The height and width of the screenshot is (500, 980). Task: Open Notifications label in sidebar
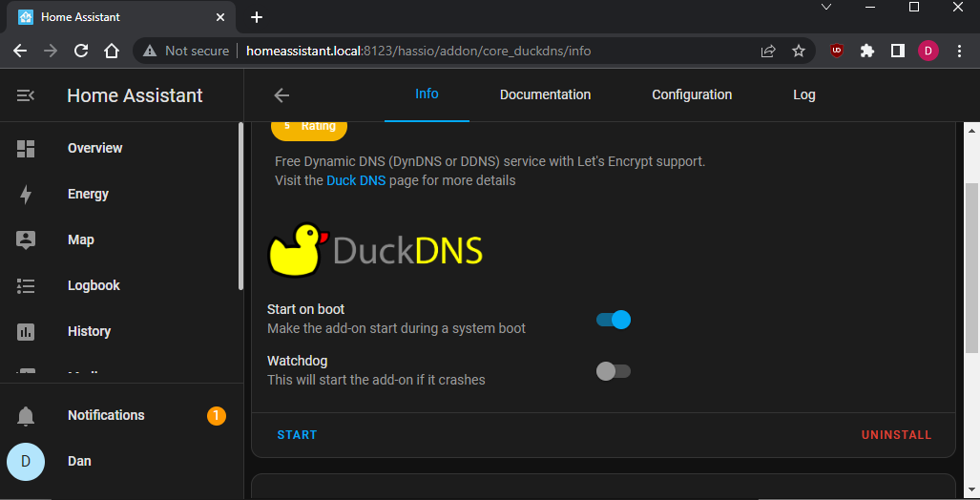tap(106, 416)
